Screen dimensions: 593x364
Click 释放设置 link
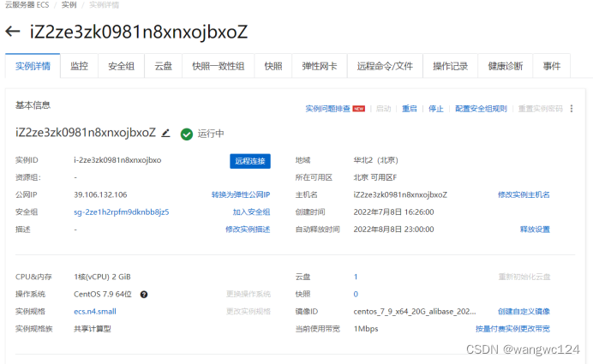pos(535,230)
